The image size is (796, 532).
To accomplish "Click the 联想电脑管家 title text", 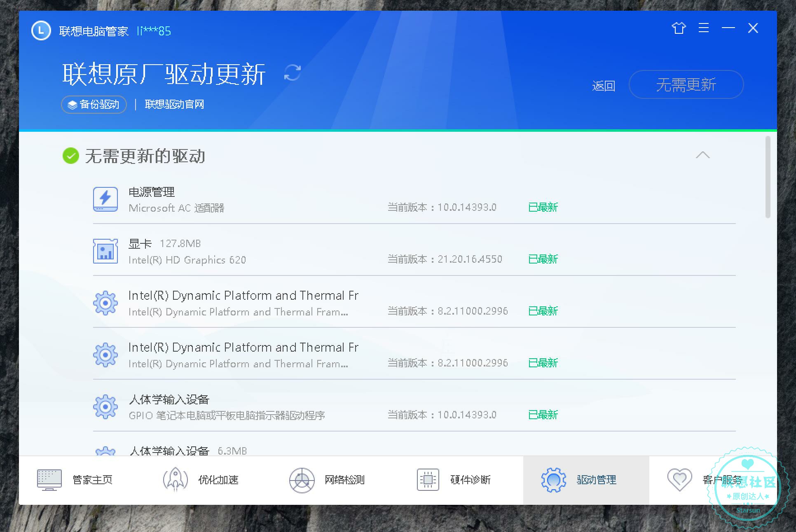I will point(94,31).
